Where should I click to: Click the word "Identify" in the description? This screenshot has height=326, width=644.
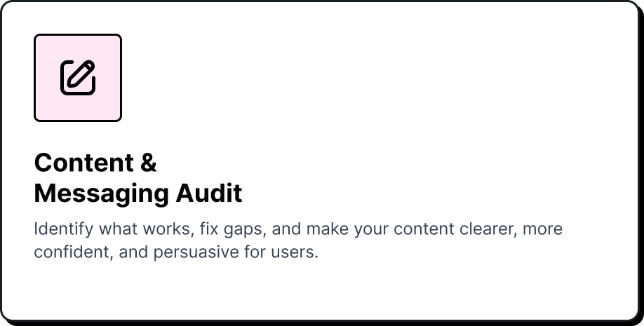tap(64, 229)
